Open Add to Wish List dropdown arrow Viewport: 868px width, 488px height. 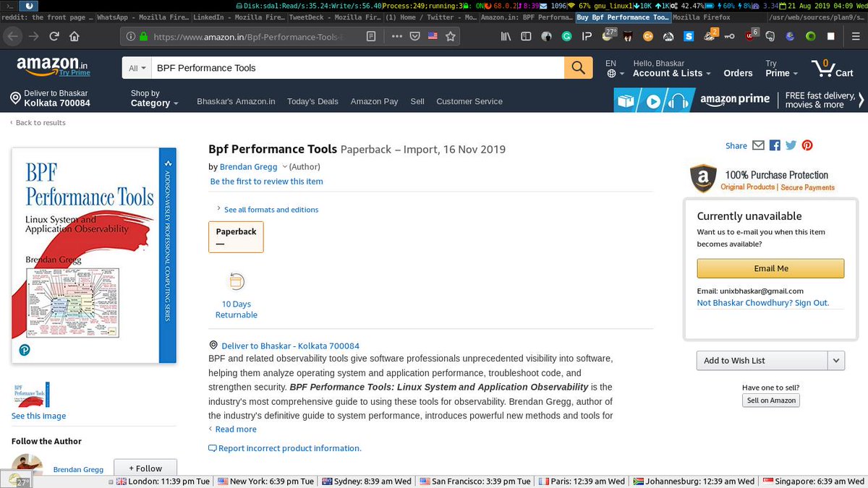point(835,360)
